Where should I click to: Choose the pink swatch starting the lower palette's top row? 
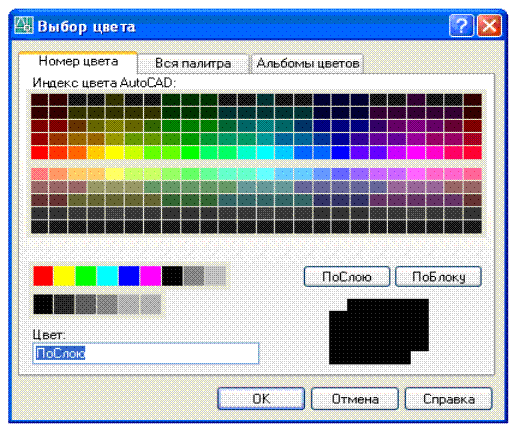[x=40, y=174]
